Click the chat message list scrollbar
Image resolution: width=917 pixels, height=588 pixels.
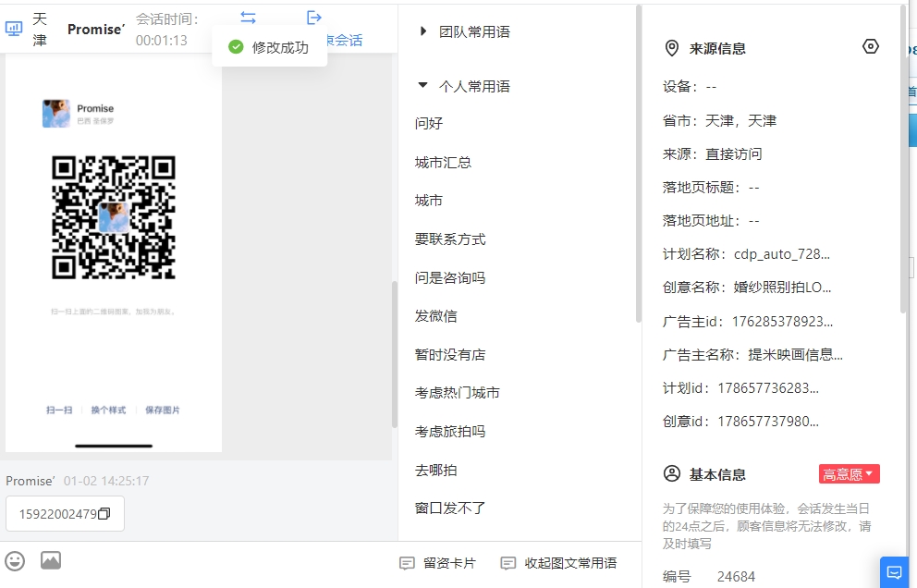(395, 354)
